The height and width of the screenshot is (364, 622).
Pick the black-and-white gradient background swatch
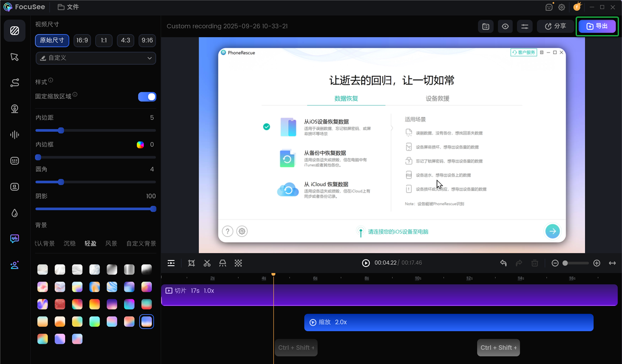pos(147,270)
